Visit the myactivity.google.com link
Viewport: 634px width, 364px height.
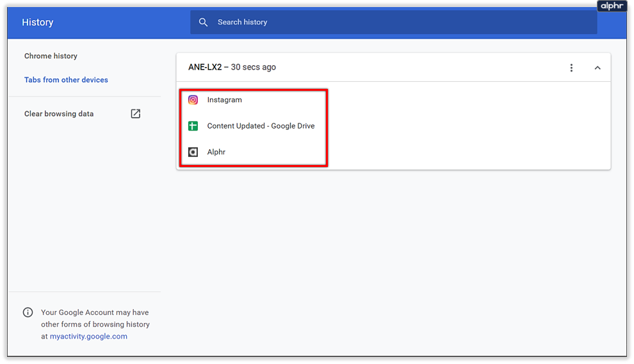coord(88,336)
